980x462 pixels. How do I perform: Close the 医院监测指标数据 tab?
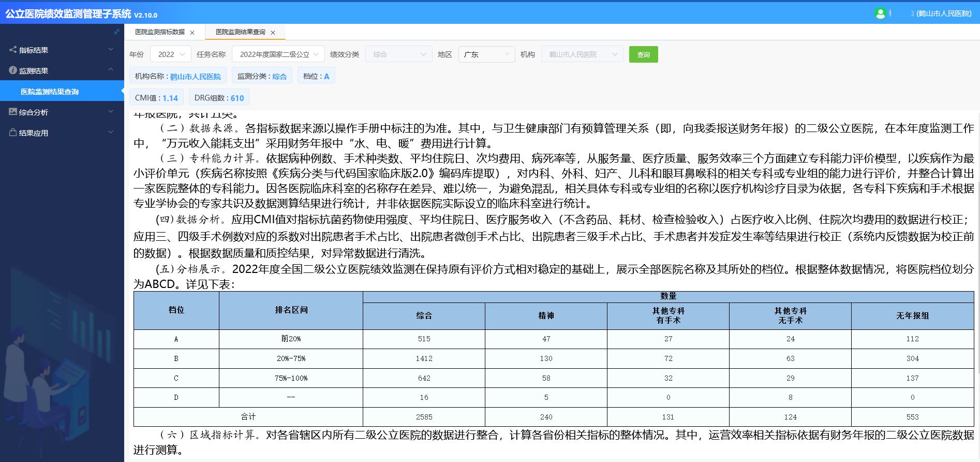point(192,33)
